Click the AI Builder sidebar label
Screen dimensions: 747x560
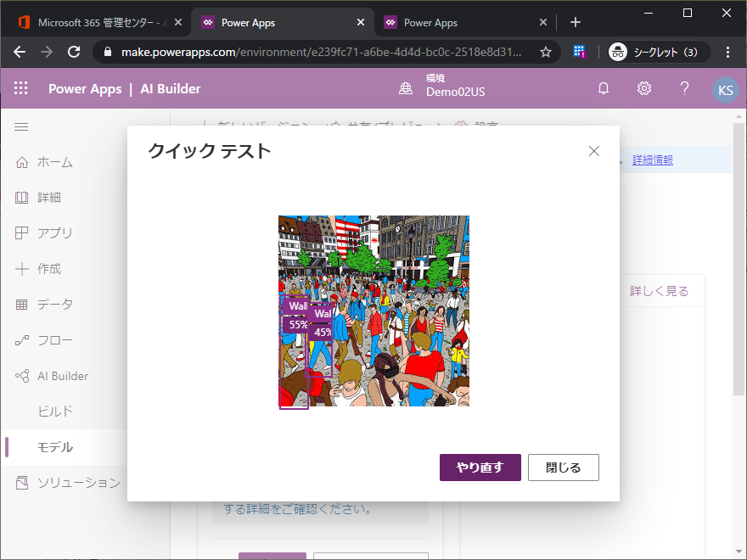(x=63, y=376)
